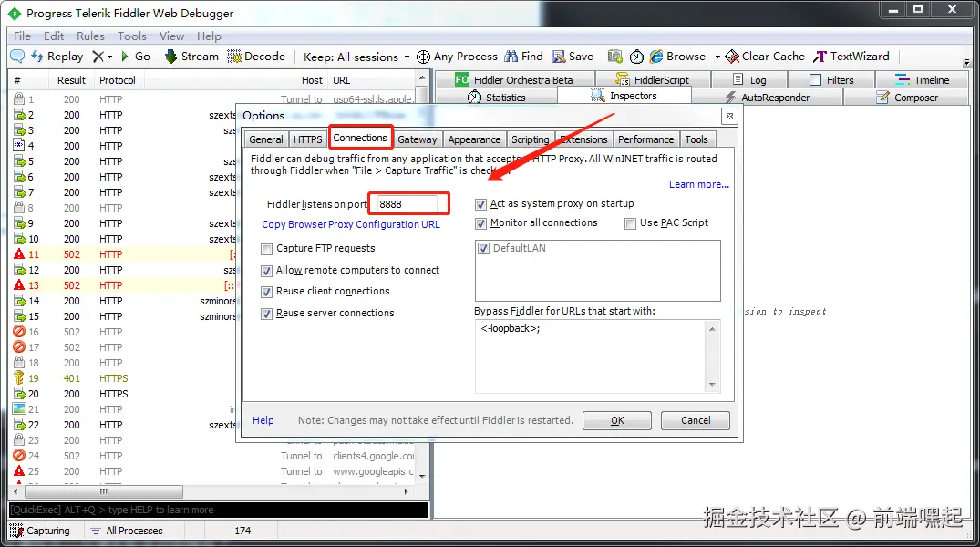Image resolution: width=980 pixels, height=547 pixels.
Task: Expand the toolbar overflow arrow
Action: 966,63
